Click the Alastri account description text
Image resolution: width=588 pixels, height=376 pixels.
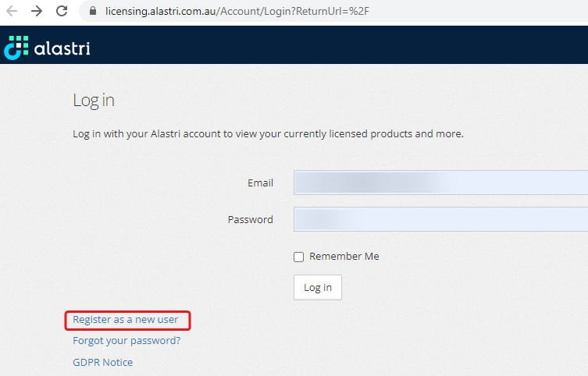click(x=268, y=133)
